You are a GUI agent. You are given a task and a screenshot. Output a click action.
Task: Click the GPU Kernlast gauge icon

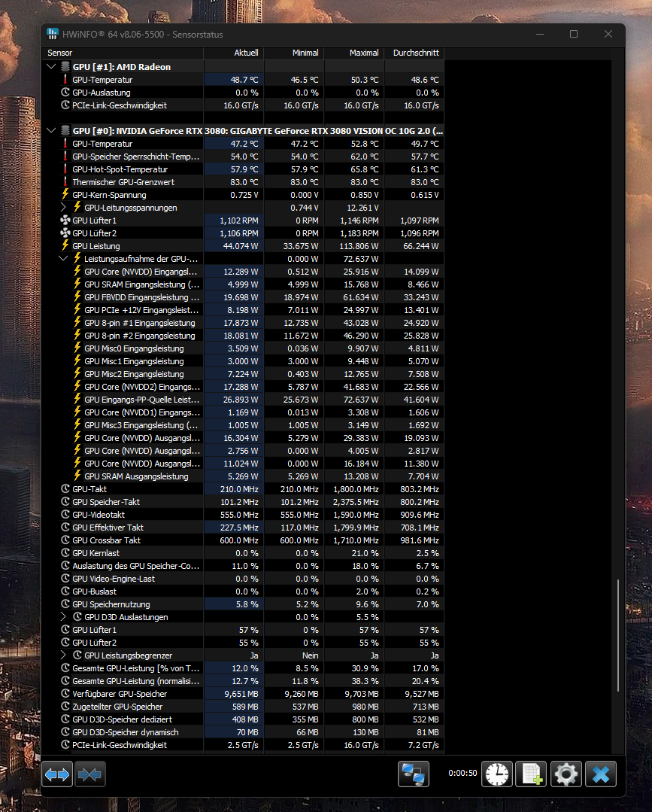[x=65, y=552]
